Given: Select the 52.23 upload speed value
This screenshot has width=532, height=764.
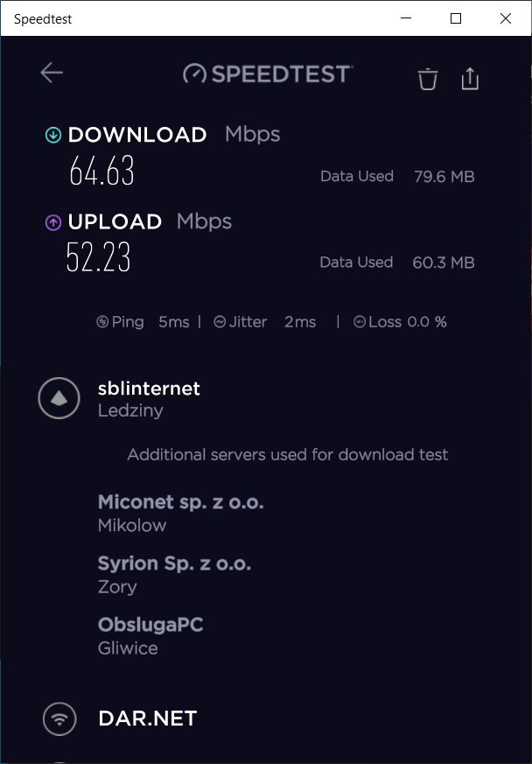Looking at the screenshot, I should pyautogui.click(x=98, y=256).
